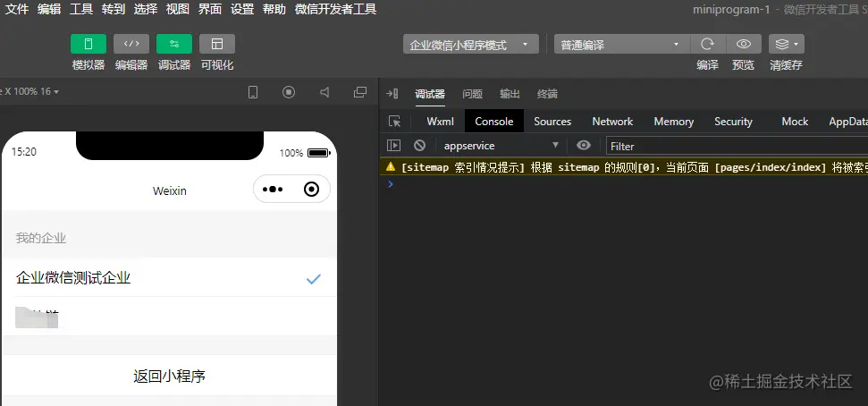The image size is (868, 406).
Task: Open the Security panel tab
Action: (x=734, y=122)
